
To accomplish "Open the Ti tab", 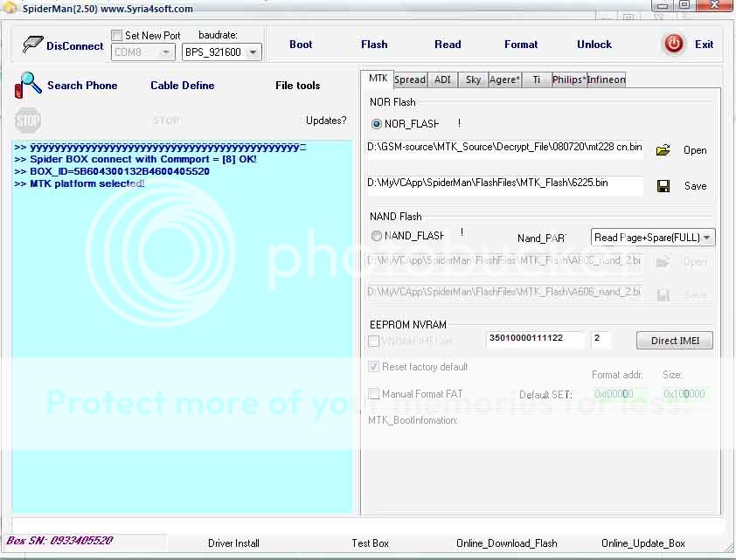I will [x=536, y=80].
